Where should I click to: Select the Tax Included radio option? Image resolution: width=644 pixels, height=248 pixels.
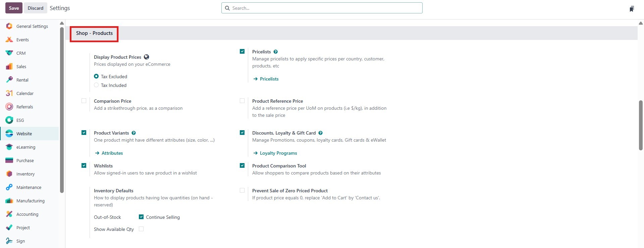click(x=96, y=85)
